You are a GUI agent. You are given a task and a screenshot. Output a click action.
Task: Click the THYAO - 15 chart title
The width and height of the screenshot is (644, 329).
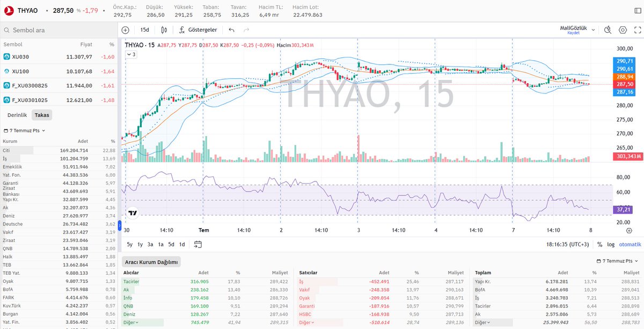coord(139,45)
